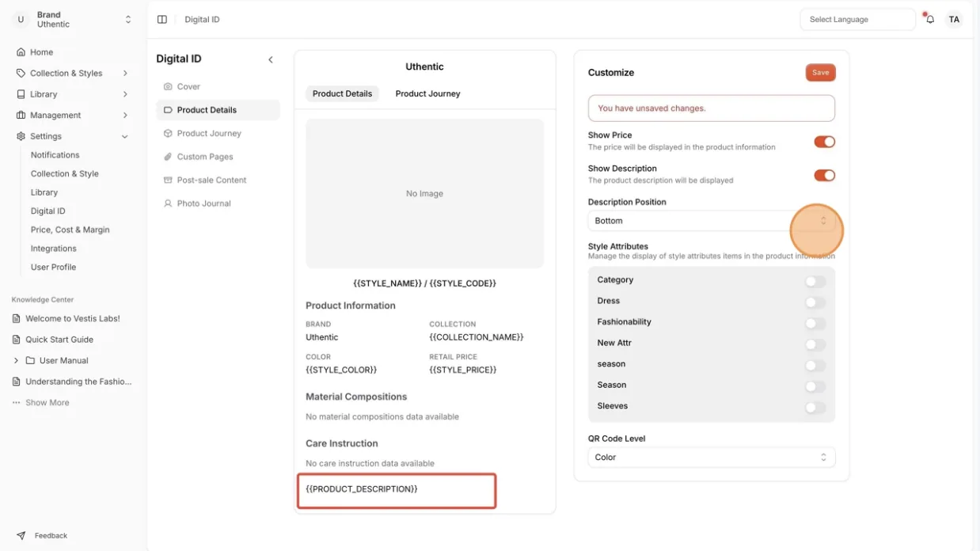The height and width of the screenshot is (551, 980).
Task: Open the Description Position dropdown
Action: 711,221
